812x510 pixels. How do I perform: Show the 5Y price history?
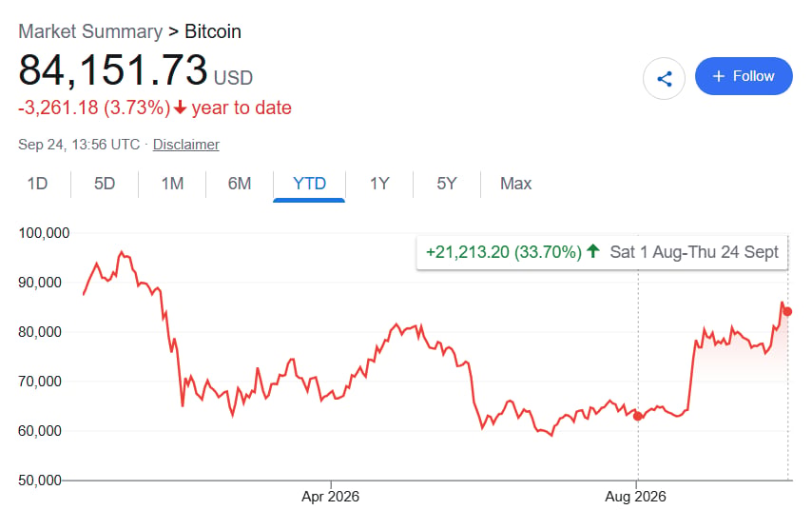point(446,184)
